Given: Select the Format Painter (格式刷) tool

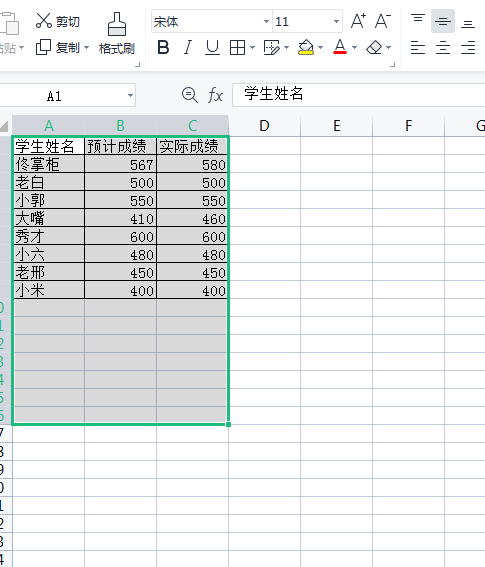Looking at the screenshot, I should 117,34.
